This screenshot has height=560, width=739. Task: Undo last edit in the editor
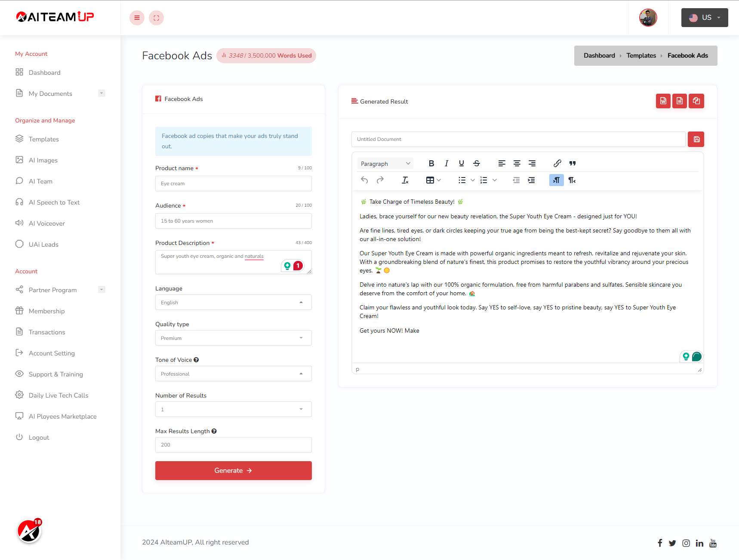[x=364, y=180]
